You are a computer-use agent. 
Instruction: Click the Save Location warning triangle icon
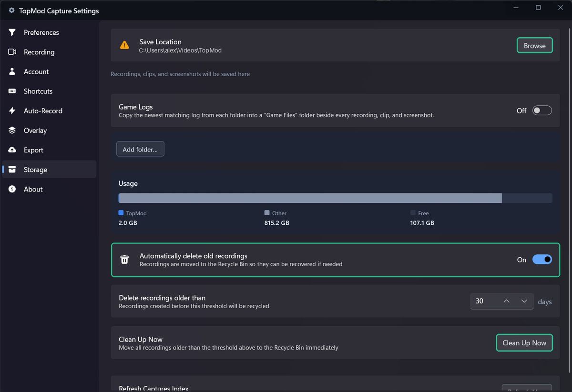(x=124, y=45)
